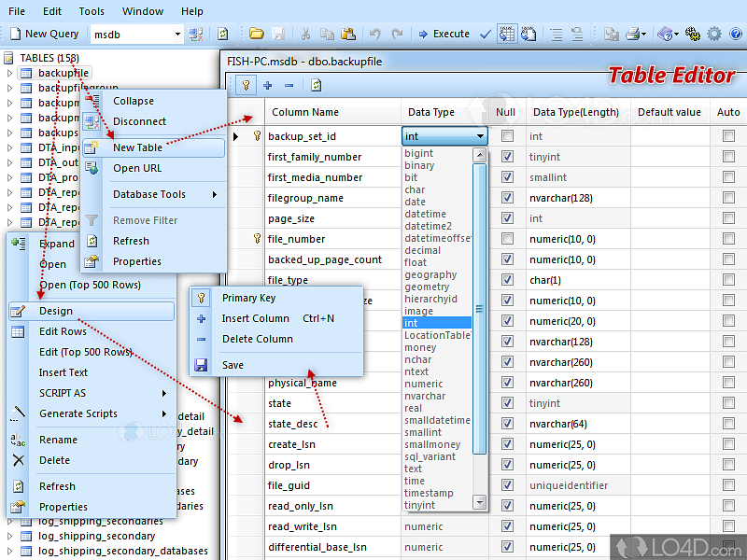The height and width of the screenshot is (560, 747).
Task: Click the primary key icon in Table Editor toolbar
Action: point(247,85)
